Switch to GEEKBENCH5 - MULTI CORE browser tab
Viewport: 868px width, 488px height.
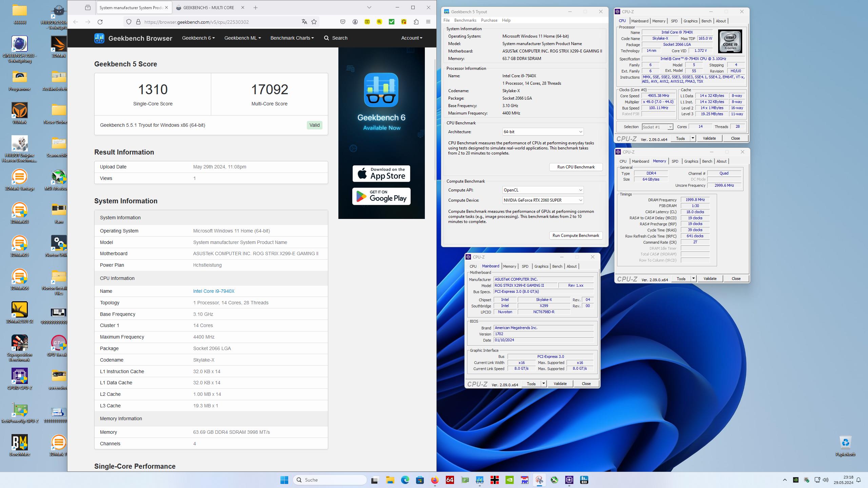coord(209,7)
